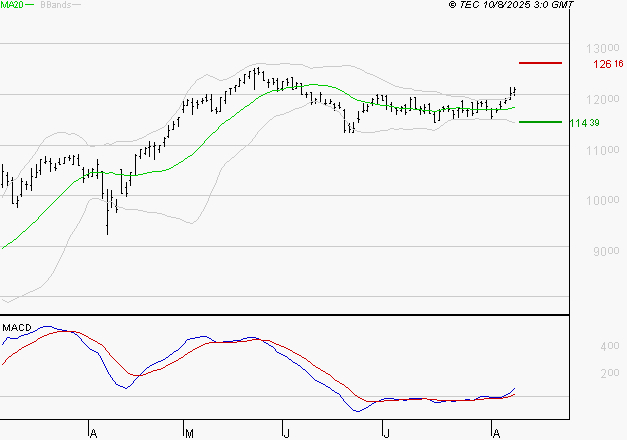Image resolution: width=627 pixels, height=440 pixels.
Task: Click the 'M' month label on time axis
Action: pyautogui.click(x=190, y=433)
